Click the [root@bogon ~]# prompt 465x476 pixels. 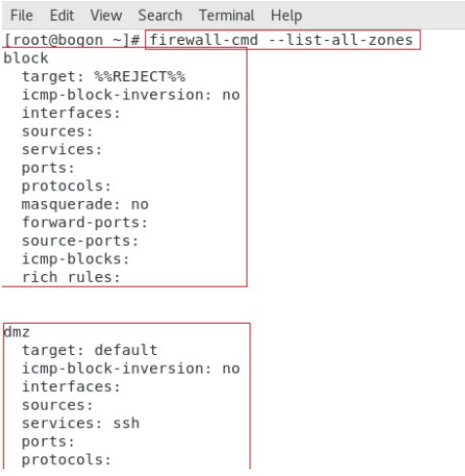[x=72, y=40]
